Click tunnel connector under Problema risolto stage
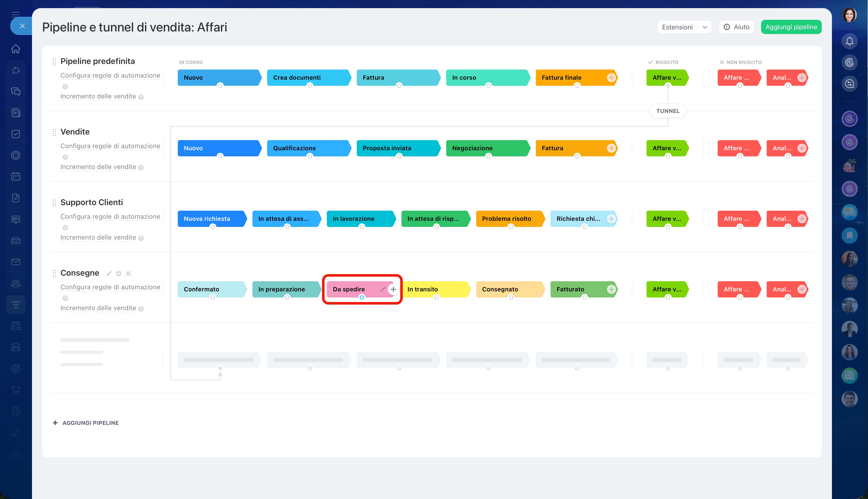 pos(511,227)
